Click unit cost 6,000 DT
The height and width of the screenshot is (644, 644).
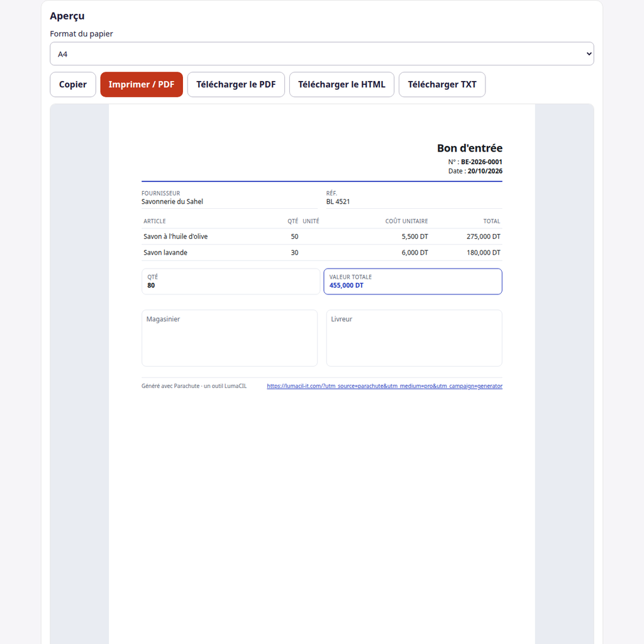click(415, 253)
